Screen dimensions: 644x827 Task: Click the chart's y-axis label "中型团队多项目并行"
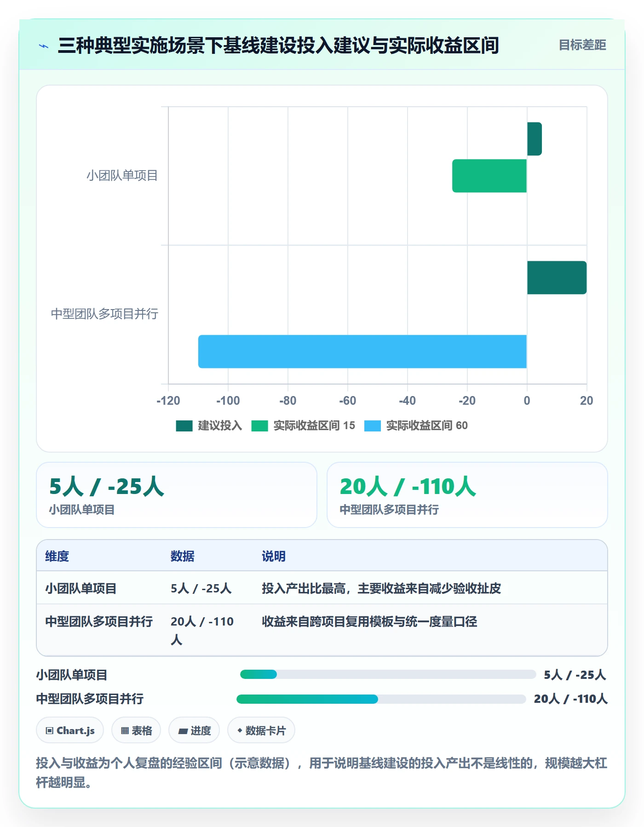(104, 314)
